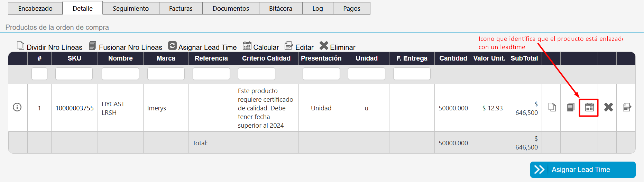Click the divide lines icon in product row

[552, 107]
